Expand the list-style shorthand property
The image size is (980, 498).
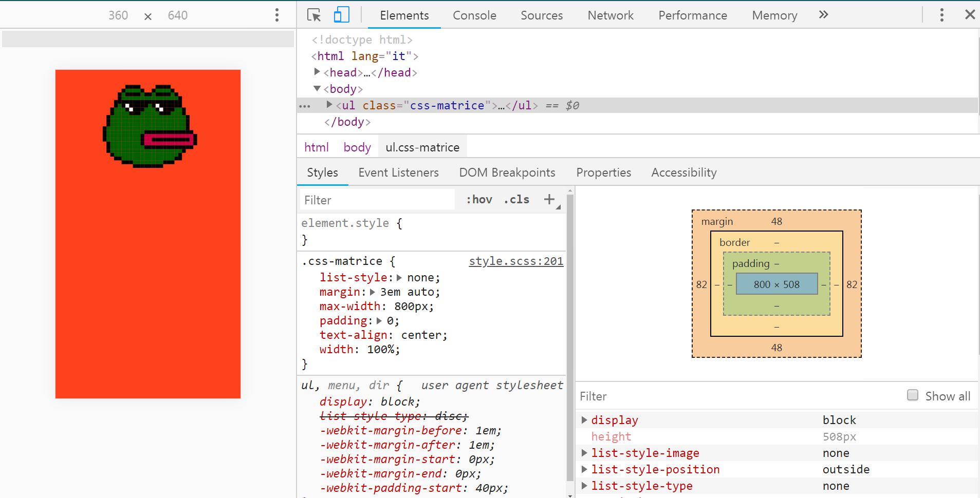click(x=399, y=277)
